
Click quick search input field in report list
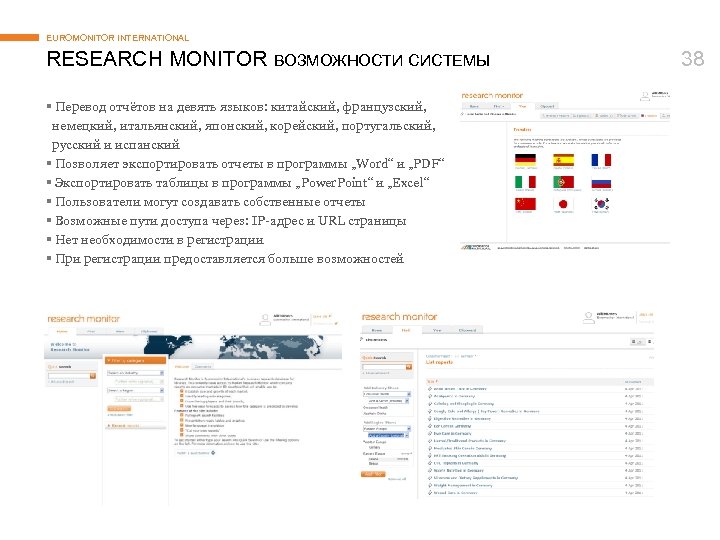(x=384, y=366)
